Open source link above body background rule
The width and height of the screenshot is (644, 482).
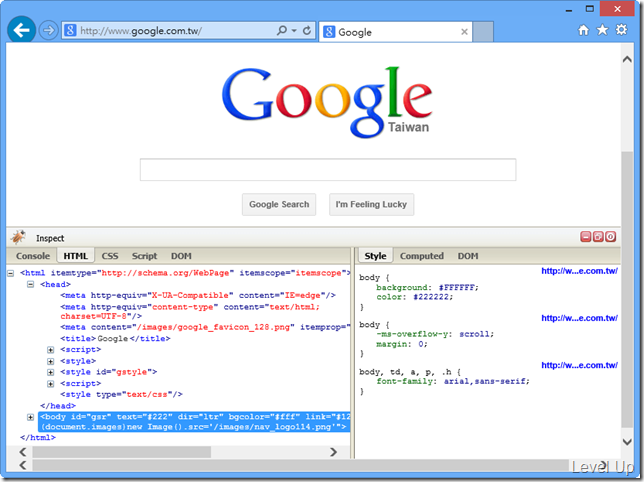[x=579, y=271]
